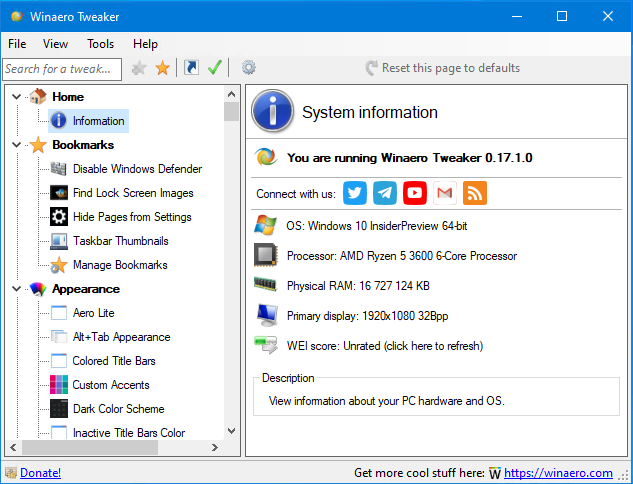The width and height of the screenshot is (633, 484).
Task: Open the Help menu
Action: tap(145, 44)
